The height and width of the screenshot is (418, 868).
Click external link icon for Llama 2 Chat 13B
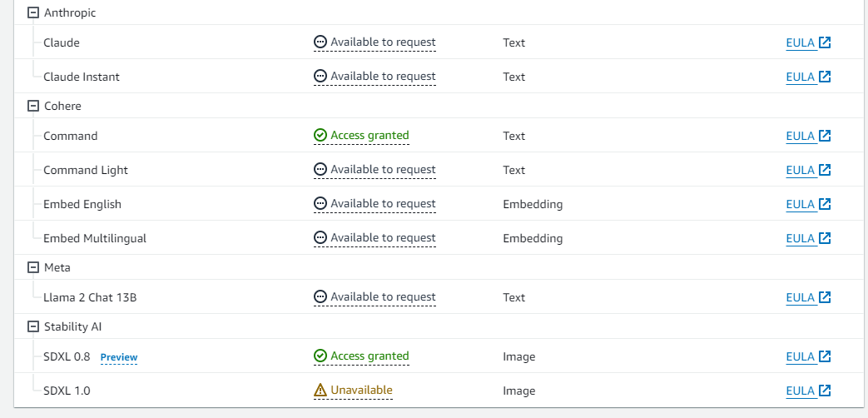click(825, 297)
